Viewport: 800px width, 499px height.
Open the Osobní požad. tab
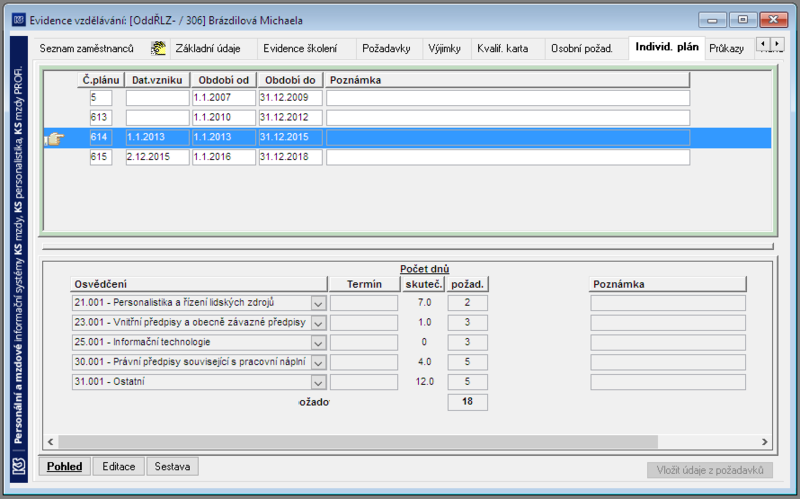pyautogui.click(x=582, y=48)
